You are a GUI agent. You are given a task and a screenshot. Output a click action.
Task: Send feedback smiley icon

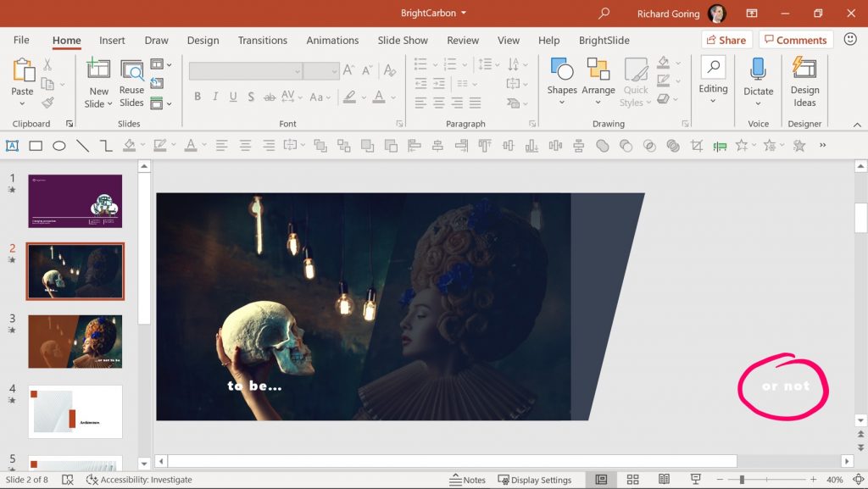pyautogui.click(x=850, y=39)
